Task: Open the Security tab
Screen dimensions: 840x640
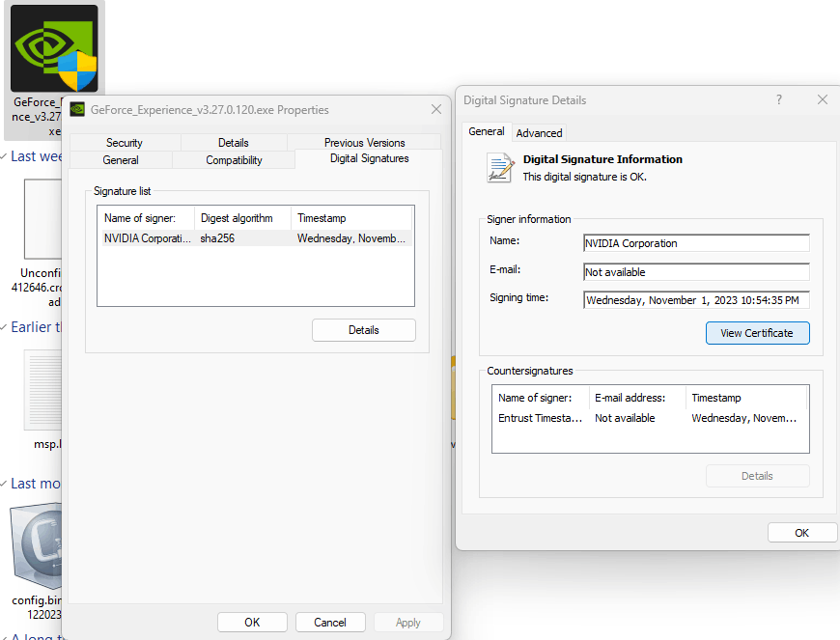Action: coord(125,143)
